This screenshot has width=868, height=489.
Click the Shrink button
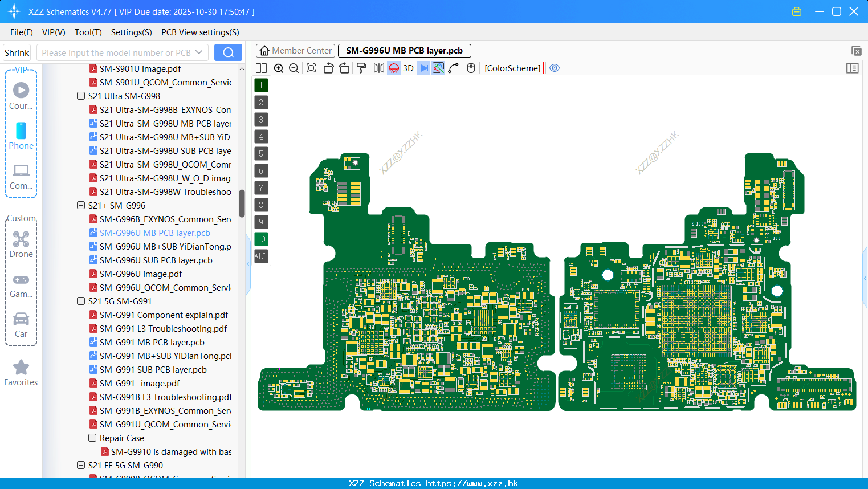point(17,52)
